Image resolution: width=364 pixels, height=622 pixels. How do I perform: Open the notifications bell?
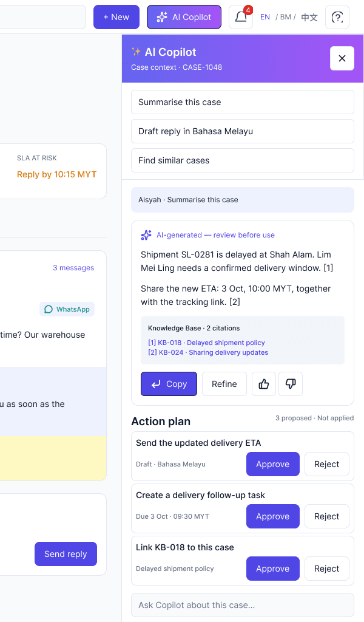[241, 17]
